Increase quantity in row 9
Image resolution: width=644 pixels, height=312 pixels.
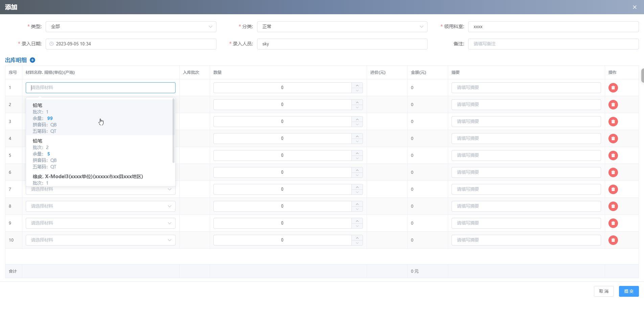click(x=357, y=221)
